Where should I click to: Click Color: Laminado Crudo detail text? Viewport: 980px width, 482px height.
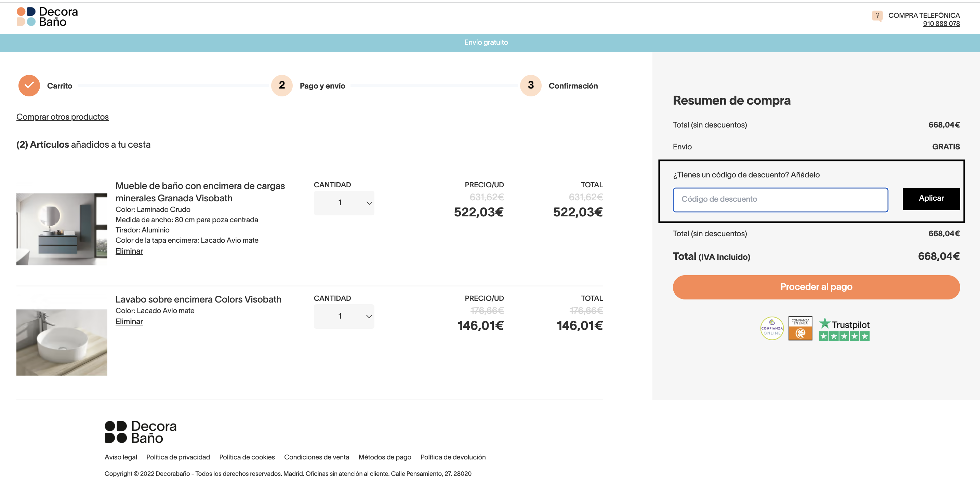[x=153, y=209]
